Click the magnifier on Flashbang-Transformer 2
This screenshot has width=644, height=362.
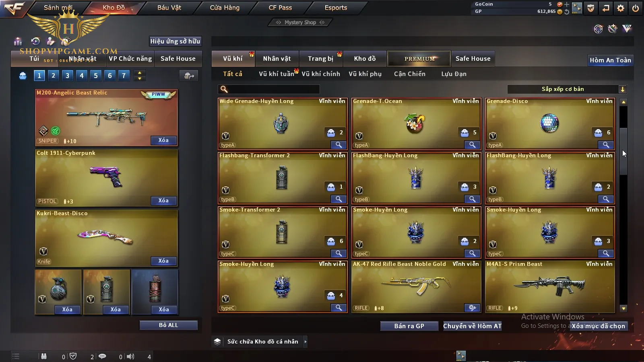339,199
